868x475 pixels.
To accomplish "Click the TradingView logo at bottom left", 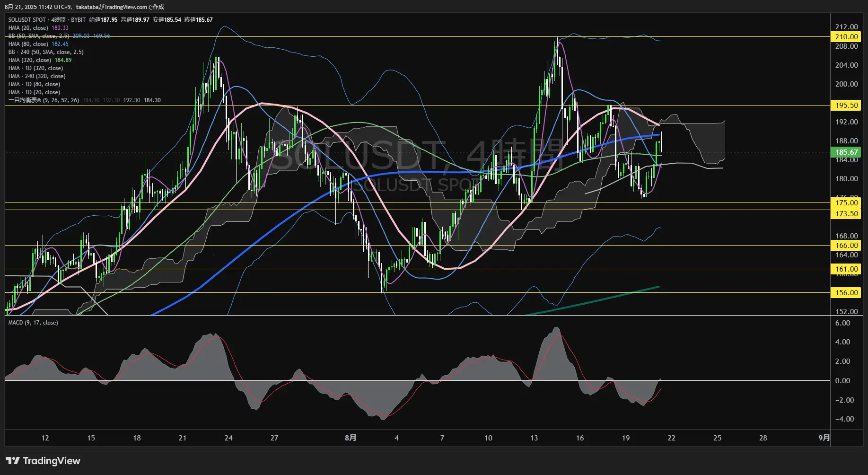I will tap(43, 461).
